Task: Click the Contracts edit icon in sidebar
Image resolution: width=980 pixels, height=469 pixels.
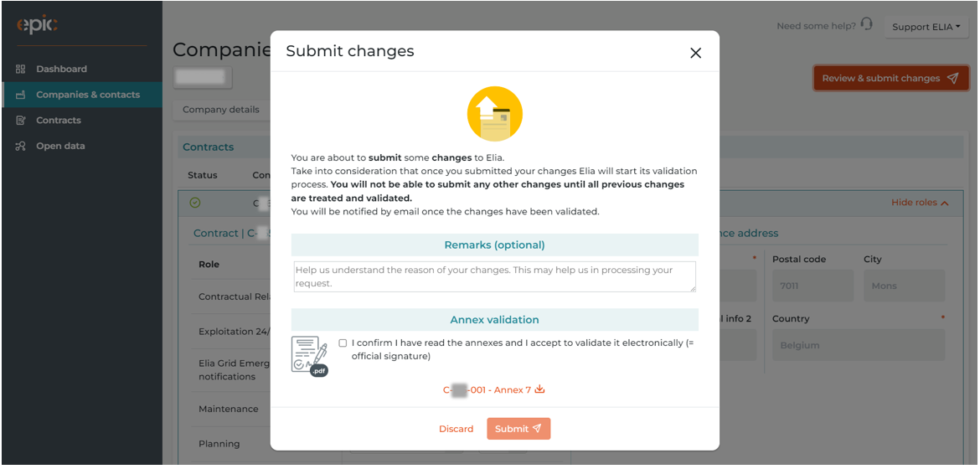Action: (x=21, y=121)
